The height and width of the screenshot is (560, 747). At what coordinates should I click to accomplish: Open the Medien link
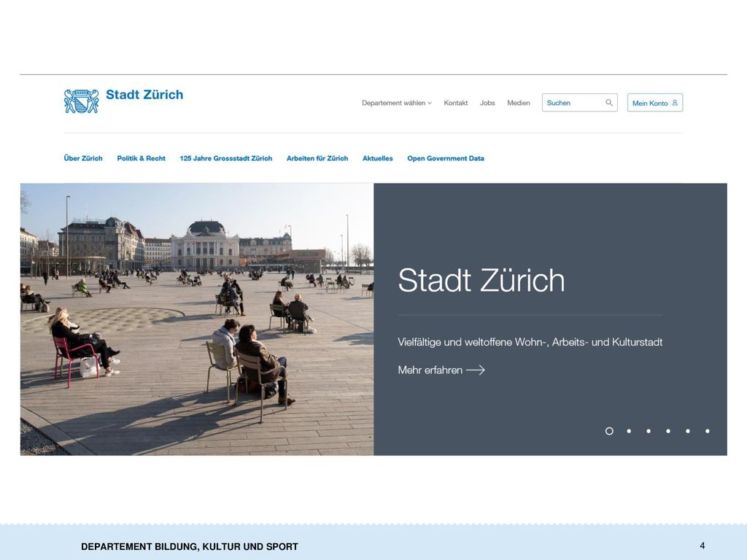click(519, 103)
